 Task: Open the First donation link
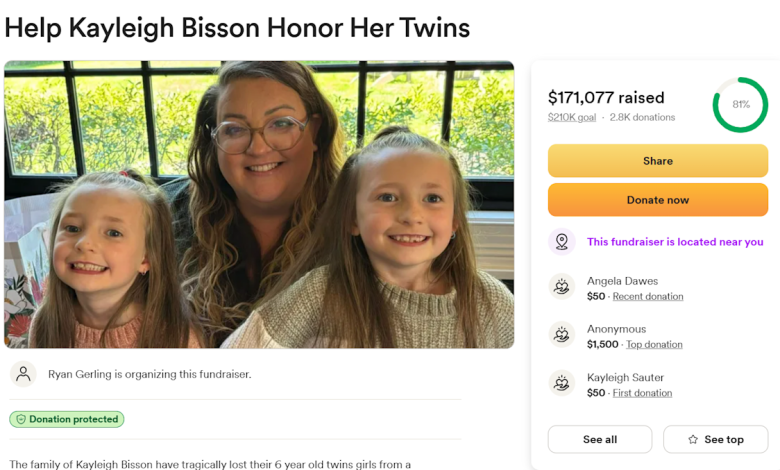[x=642, y=393]
